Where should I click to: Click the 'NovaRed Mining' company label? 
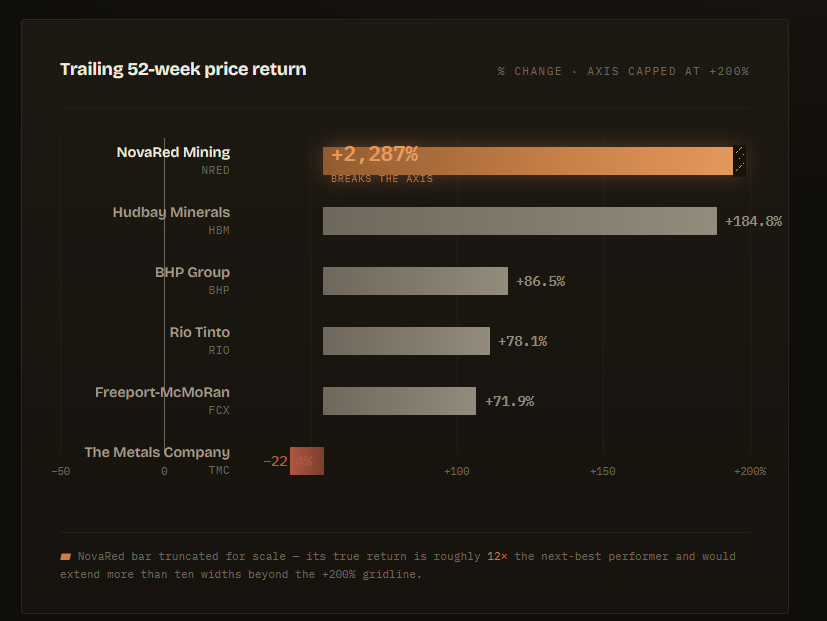pos(173,152)
